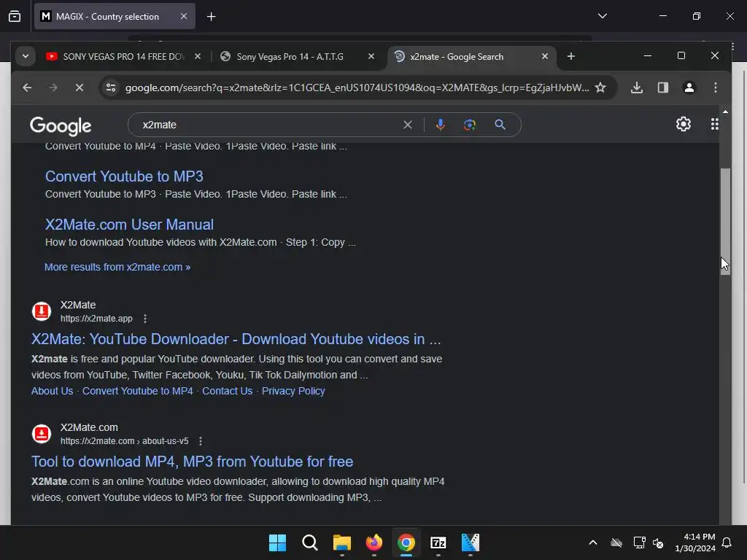Stop loading the page with X button
Viewport: 747px width, 560px height.
coord(80,87)
